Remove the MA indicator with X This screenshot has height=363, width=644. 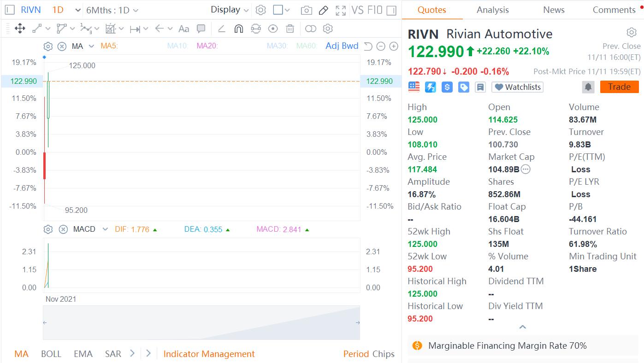62,46
